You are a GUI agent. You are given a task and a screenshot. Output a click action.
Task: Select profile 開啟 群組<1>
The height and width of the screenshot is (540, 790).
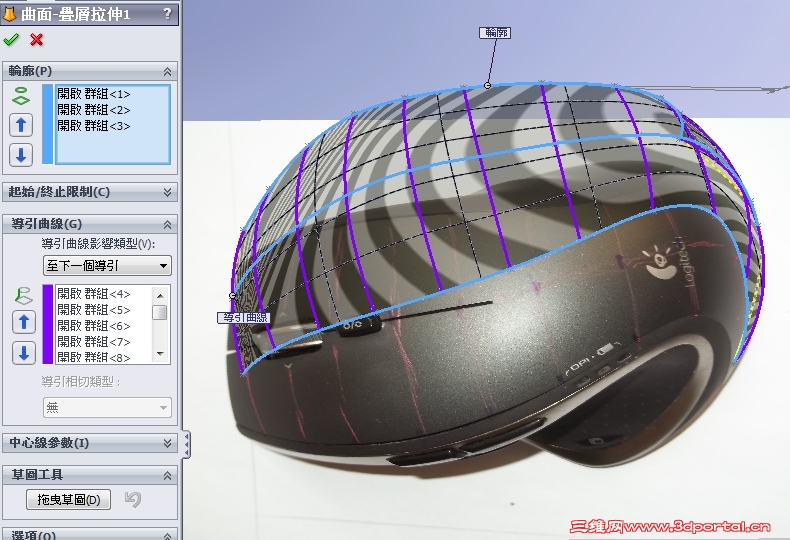click(x=94, y=94)
